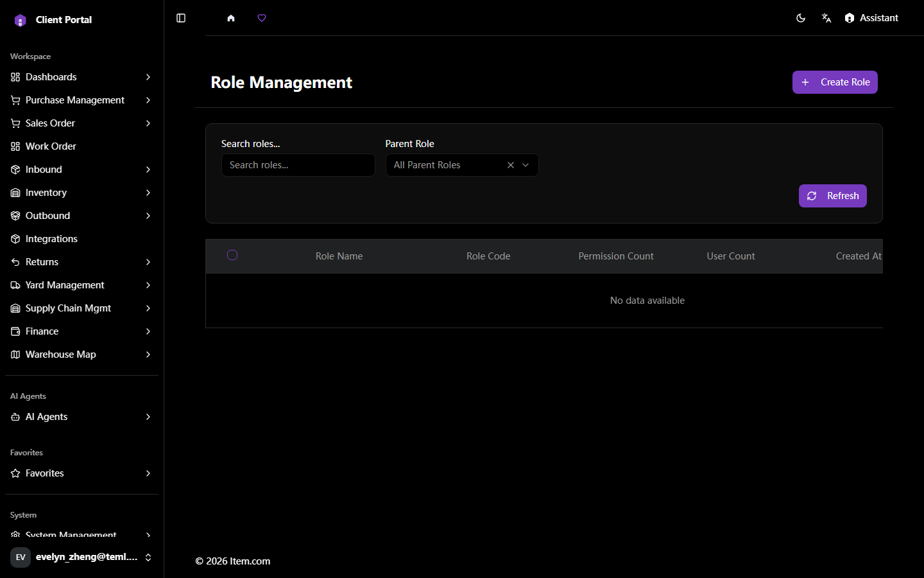
Task: Click the Refresh button
Action: tap(833, 196)
